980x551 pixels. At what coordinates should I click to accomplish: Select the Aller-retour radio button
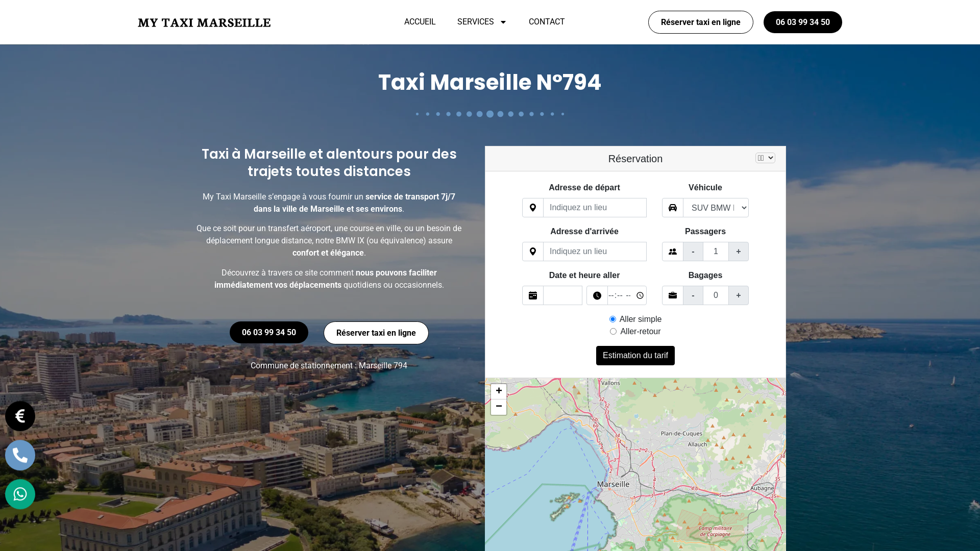613,331
